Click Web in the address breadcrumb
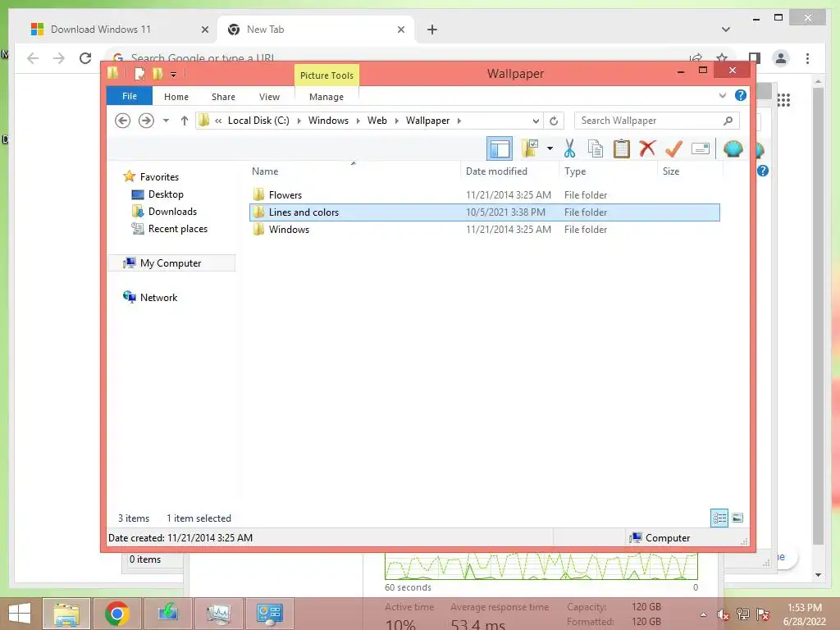This screenshot has height=630, width=840. click(x=377, y=121)
